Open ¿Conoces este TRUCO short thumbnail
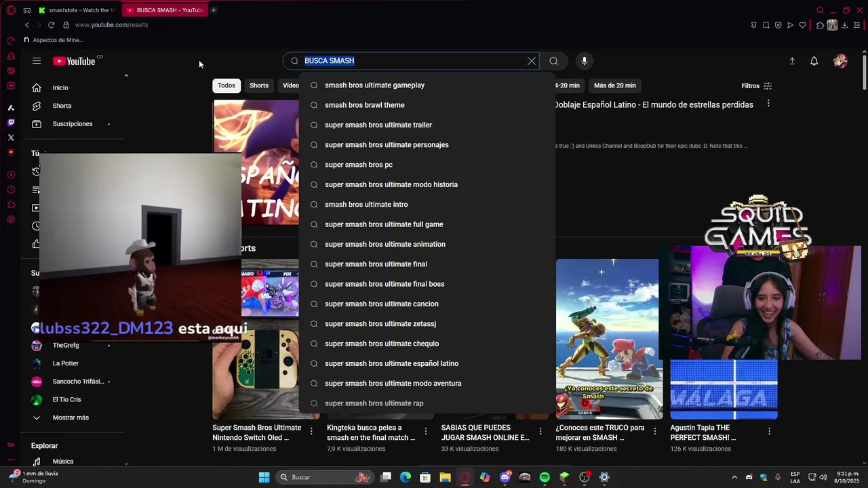 (x=608, y=339)
